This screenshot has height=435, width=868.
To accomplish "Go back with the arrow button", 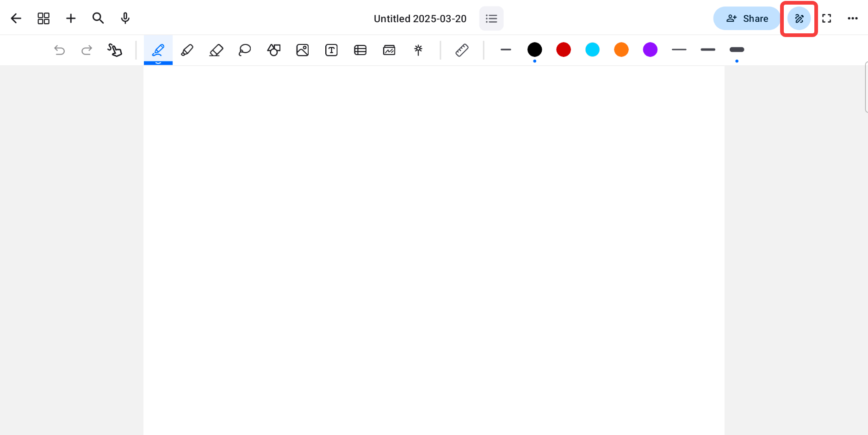I will point(16,19).
